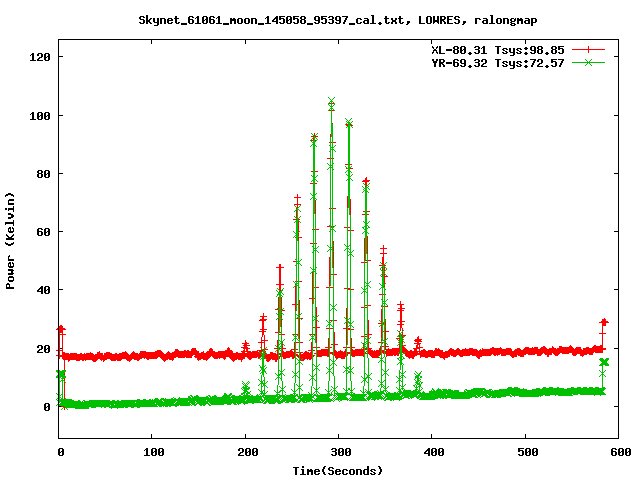
Task: Click the 400 tick label on the time axis
Action: (x=432, y=452)
